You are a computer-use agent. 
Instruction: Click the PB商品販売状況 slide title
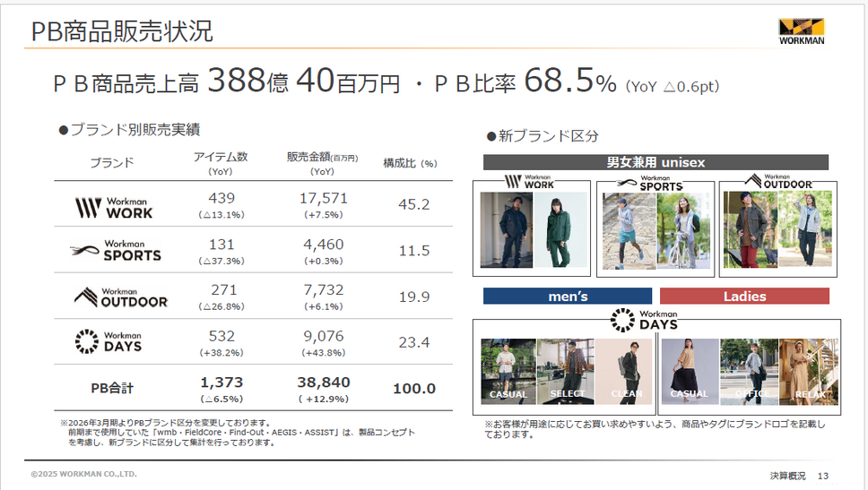(x=122, y=32)
